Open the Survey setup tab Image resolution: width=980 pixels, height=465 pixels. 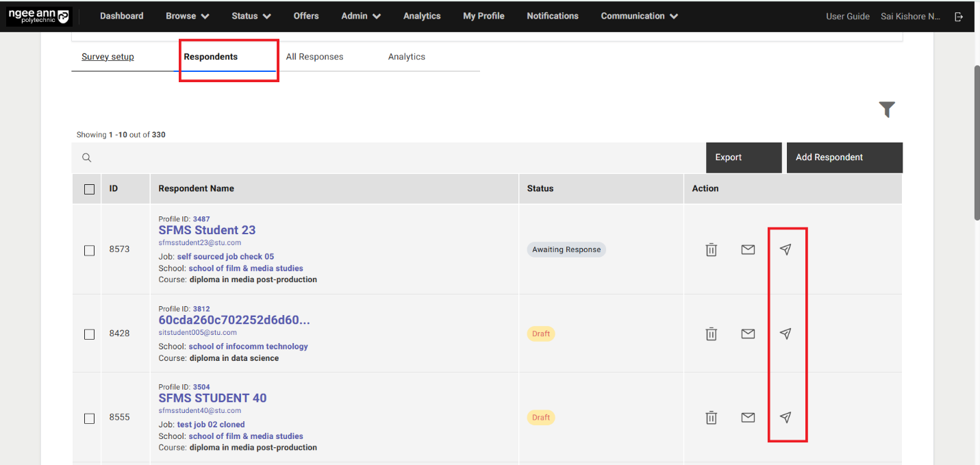[108, 57]
